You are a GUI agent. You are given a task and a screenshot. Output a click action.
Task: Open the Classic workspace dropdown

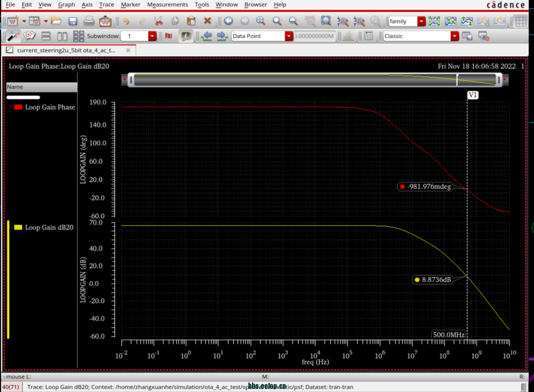pyautogui.click(x=454, y=36)
